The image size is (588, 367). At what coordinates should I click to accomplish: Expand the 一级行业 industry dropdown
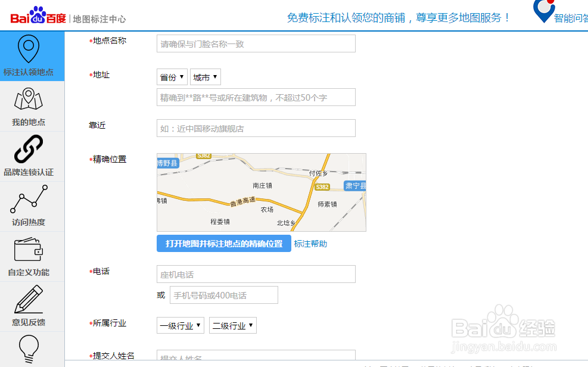180,325
